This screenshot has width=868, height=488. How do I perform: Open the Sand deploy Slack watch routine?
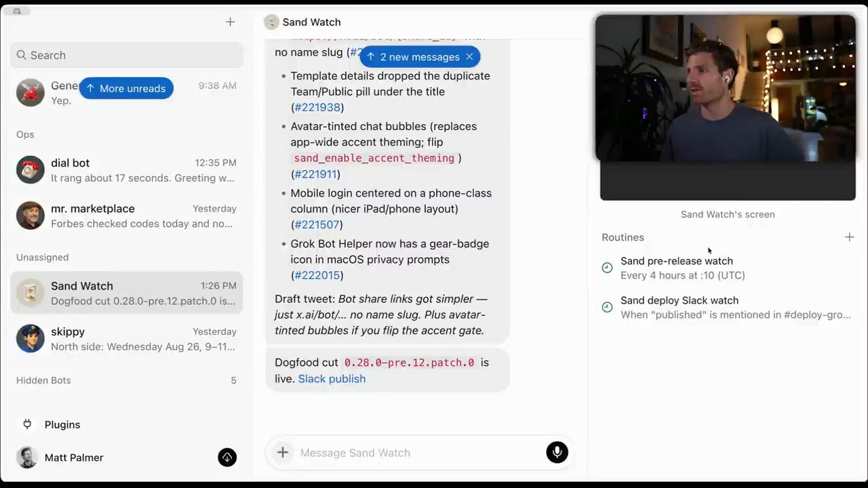(728, 307)
